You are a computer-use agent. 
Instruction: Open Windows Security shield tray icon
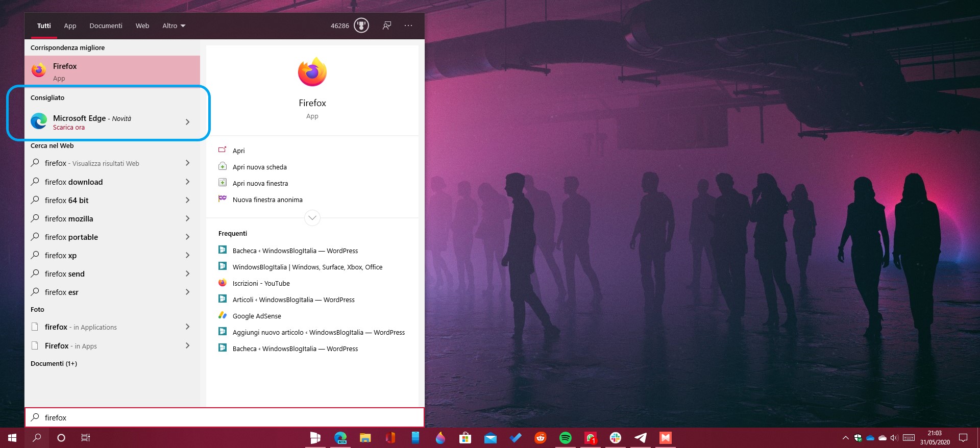coord(858,437)
